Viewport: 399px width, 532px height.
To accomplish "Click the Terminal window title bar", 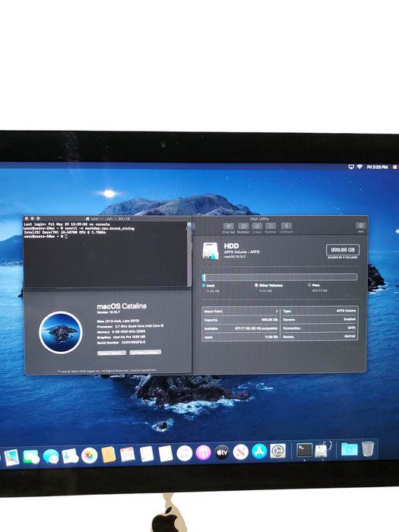I will pos(107,219).
